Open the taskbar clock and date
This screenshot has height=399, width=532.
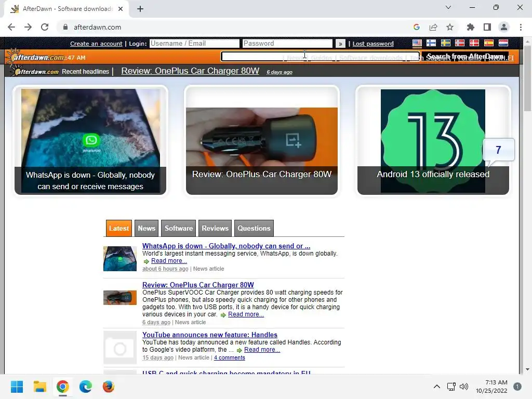(491, 387)
